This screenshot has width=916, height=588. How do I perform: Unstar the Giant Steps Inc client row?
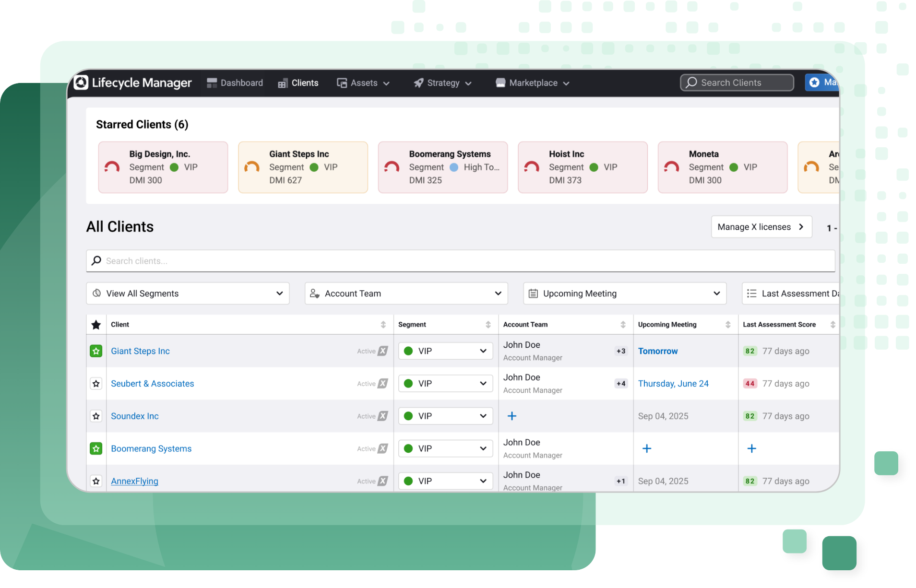pos(96,351)
